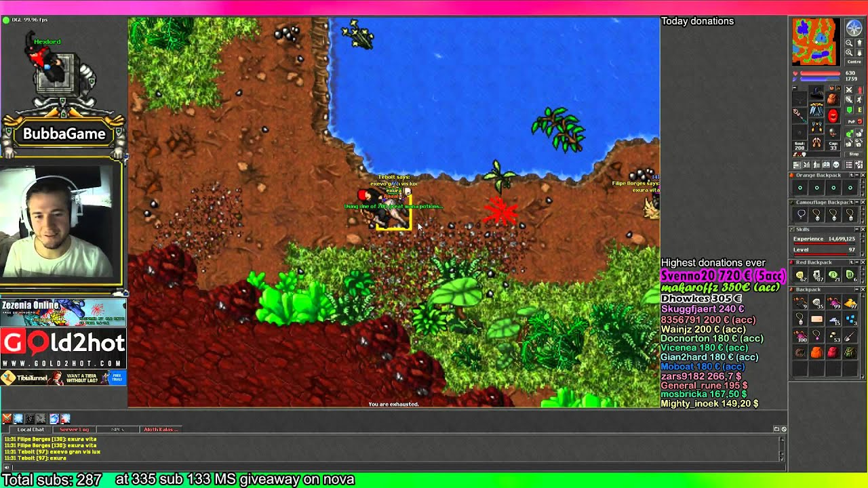Viewport: 868px width, 488px height.
Task: Click the Gold2hot advertisement banner
Action: click(63, 349)
